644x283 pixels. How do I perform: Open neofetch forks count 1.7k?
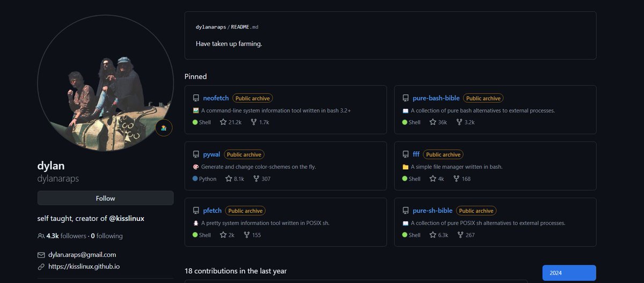(x=260, y=122)
